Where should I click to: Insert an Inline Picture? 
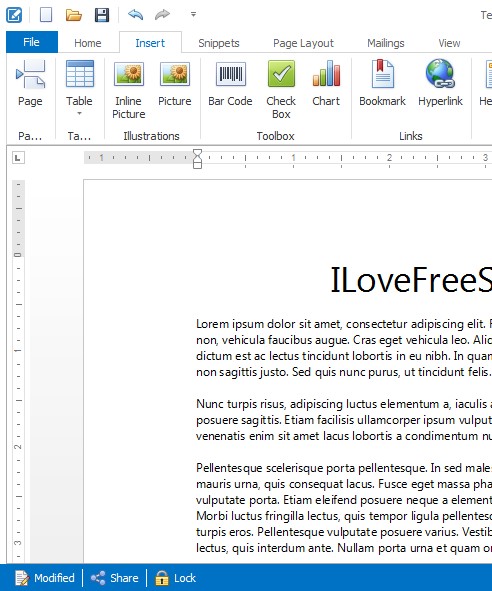129,89
